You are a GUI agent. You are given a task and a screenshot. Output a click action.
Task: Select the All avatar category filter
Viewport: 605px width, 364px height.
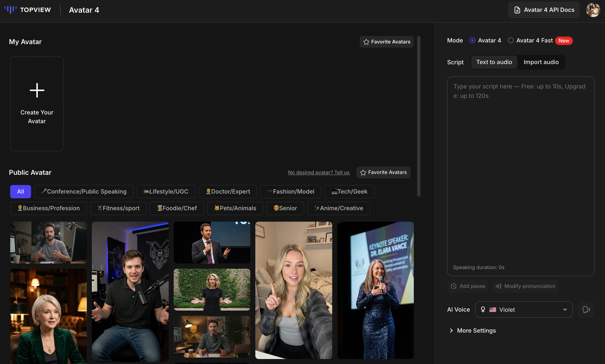[21, 192]
